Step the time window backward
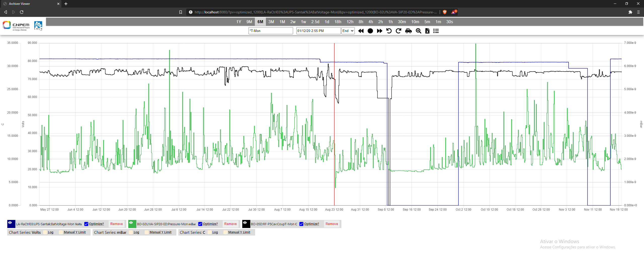The image size is (644, 262). tap(361, 31)
